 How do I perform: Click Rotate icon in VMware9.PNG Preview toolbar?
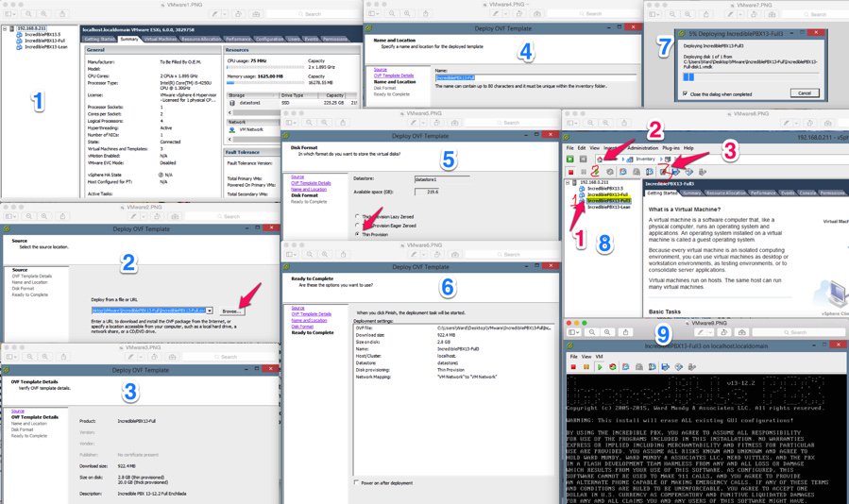[x=724, y=332]
